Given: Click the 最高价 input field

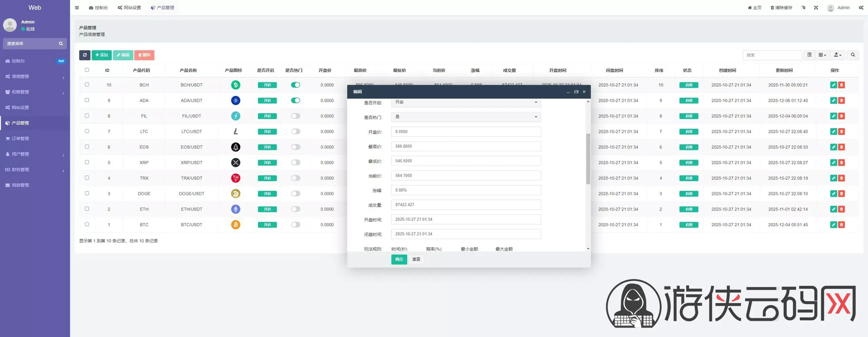Looking at the screenshot, I should (x=466, y=146).
